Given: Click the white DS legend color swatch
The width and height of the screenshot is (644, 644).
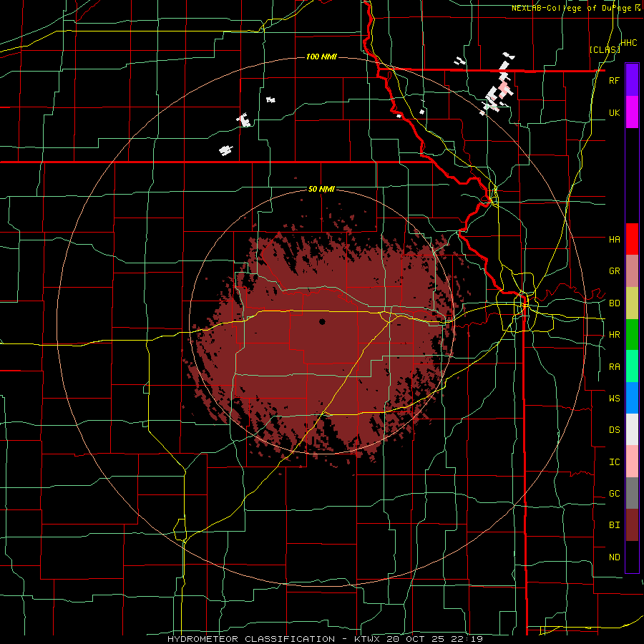Looking at the screenshot, I should (x=632, y=429).
